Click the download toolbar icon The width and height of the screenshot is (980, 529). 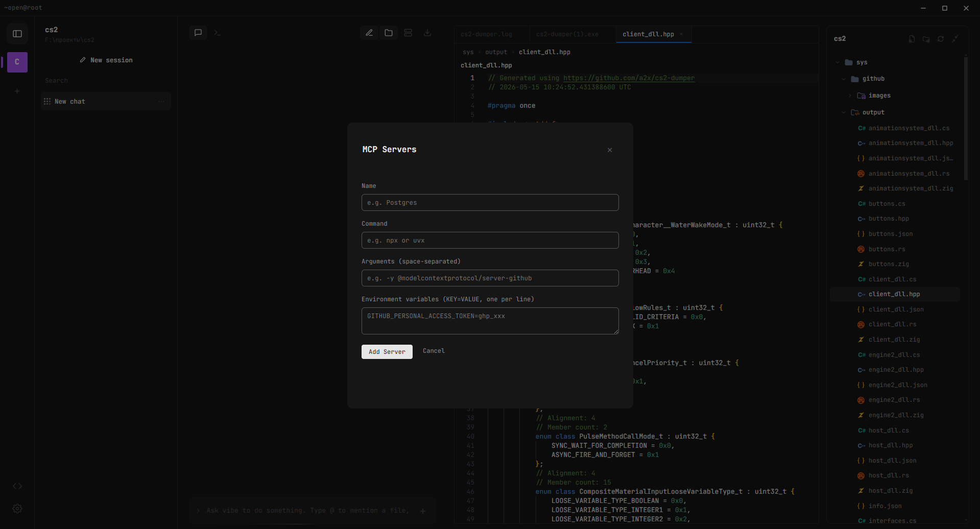[x=427, y=33]
